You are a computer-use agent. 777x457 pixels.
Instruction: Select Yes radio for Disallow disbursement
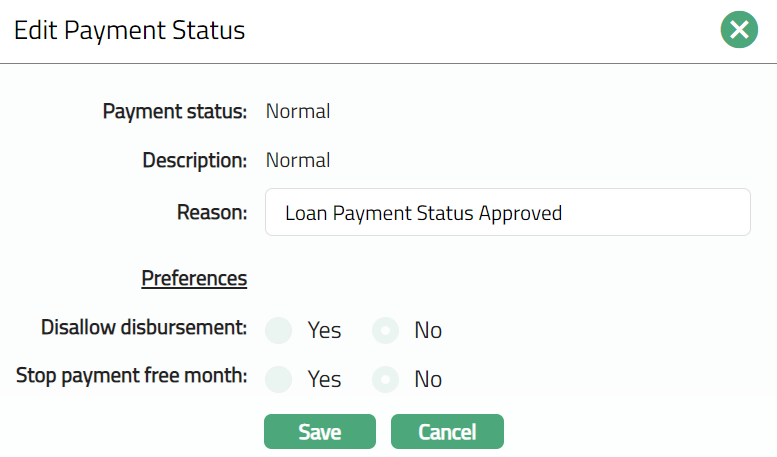point(280,330)
